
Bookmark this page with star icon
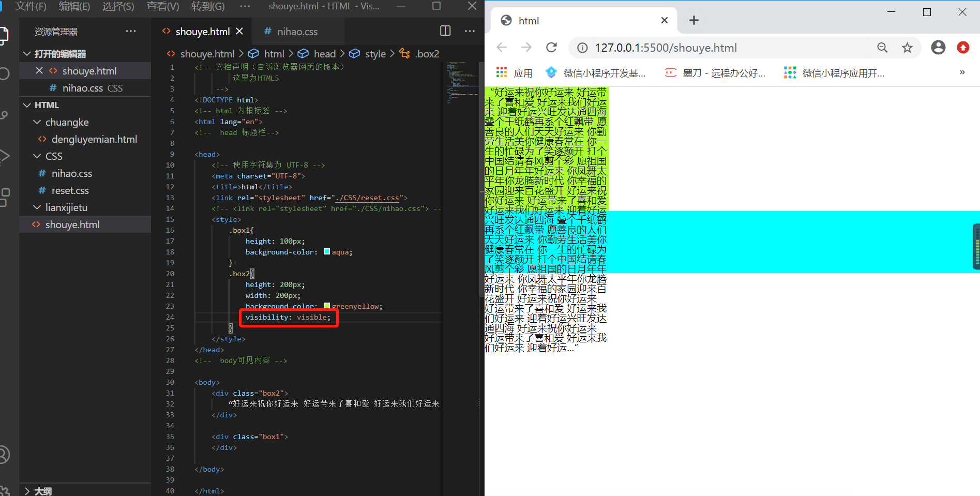pyautogui.click(x=907, y=48)
